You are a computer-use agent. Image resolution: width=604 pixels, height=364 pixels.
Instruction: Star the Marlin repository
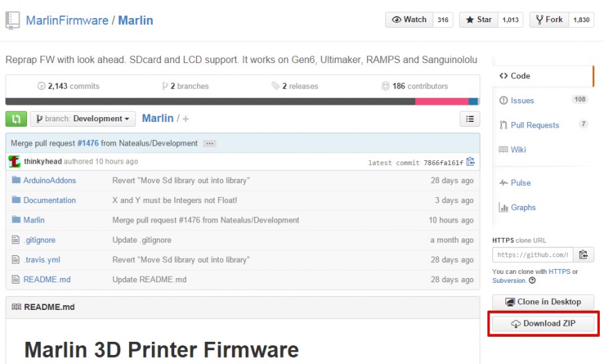[x=478, y=19]
